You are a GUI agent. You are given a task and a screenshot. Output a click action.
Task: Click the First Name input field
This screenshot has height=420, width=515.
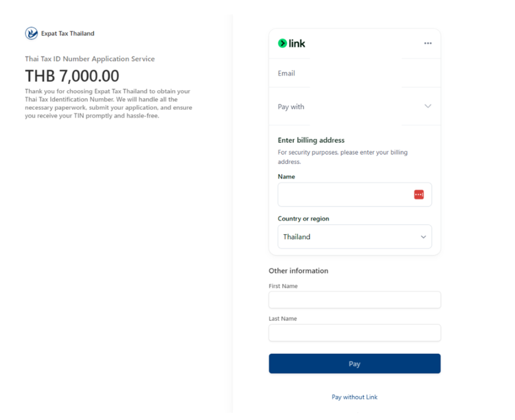(x=354, y=300)
